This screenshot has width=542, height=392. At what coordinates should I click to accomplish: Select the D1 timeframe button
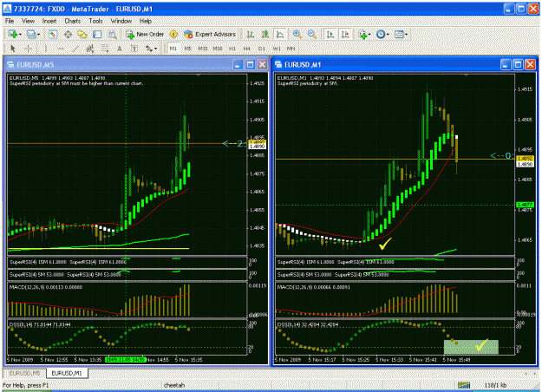tap(261, 49)
